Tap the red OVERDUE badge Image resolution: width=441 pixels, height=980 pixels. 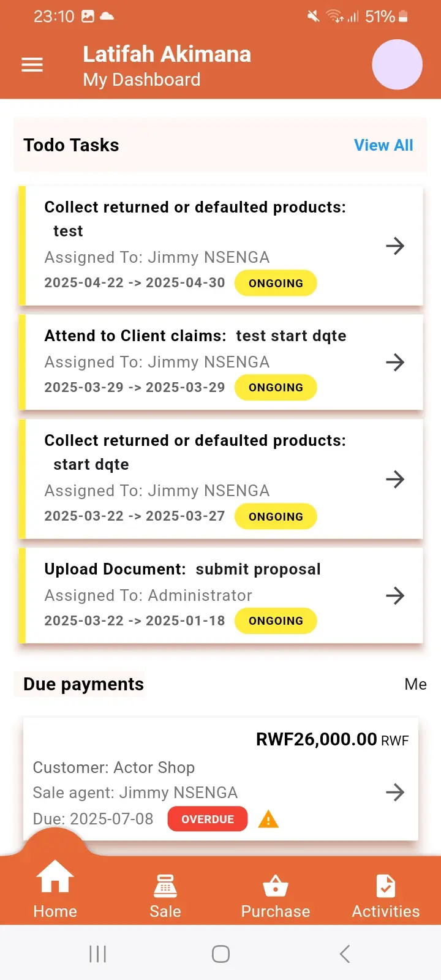(x=208, y=820)
